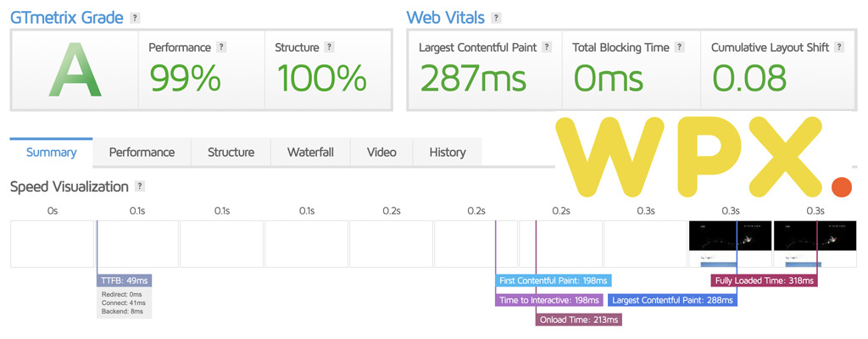View the History tab
Viewport: 868px width, 339px height.
[x=448, y=153]
